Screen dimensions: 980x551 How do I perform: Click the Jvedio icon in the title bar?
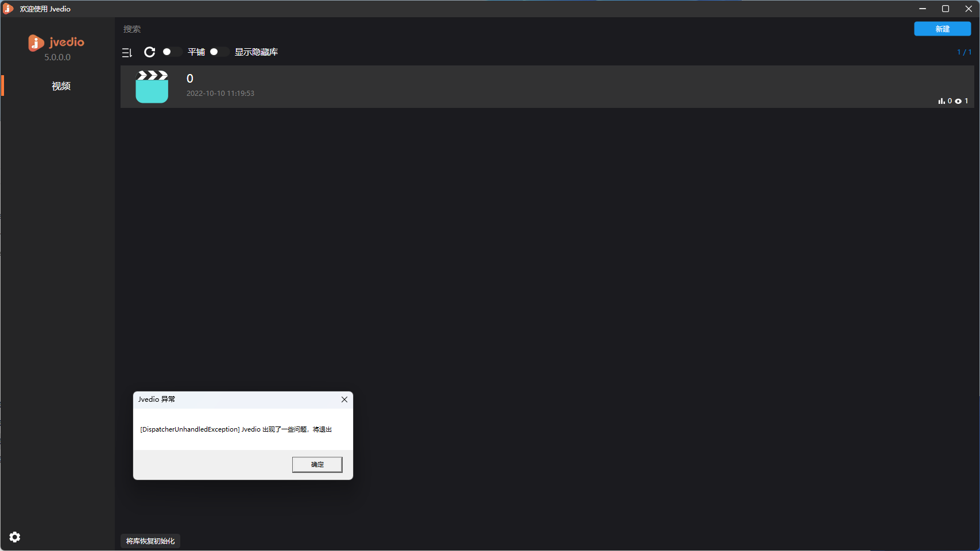click(7, 8)
